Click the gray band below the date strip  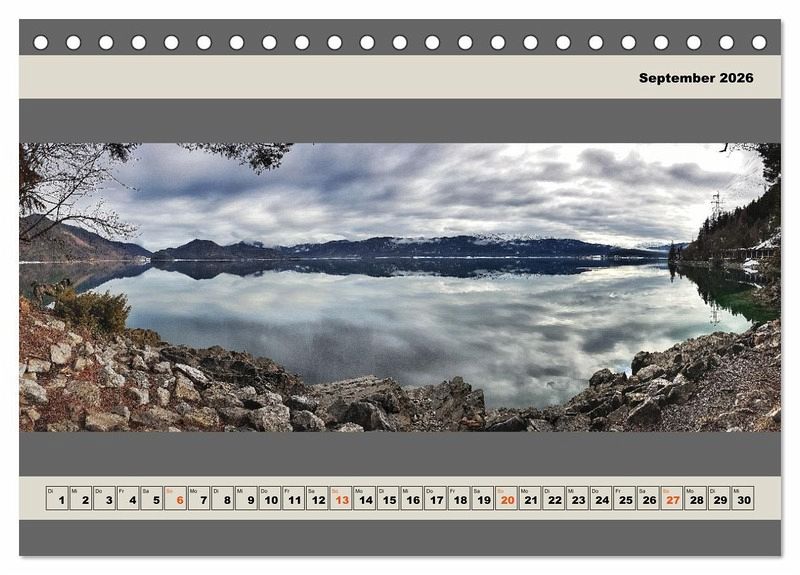click(x=400, y=537)
